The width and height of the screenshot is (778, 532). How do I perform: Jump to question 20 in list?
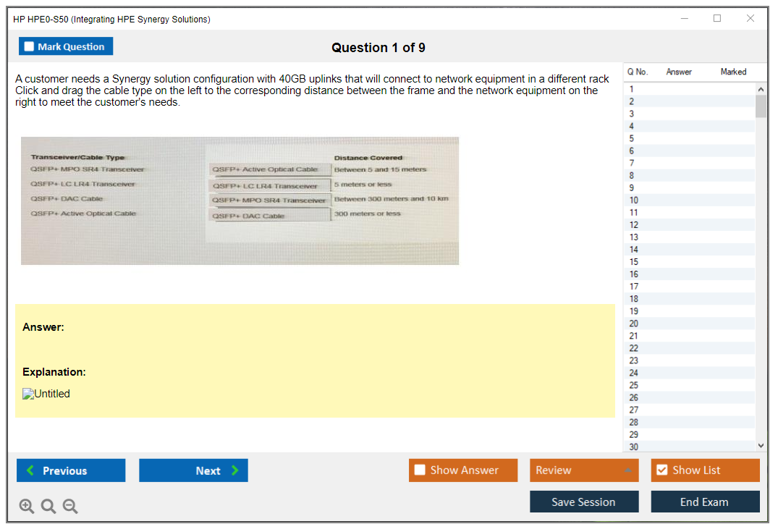click(x=634, y=324)
